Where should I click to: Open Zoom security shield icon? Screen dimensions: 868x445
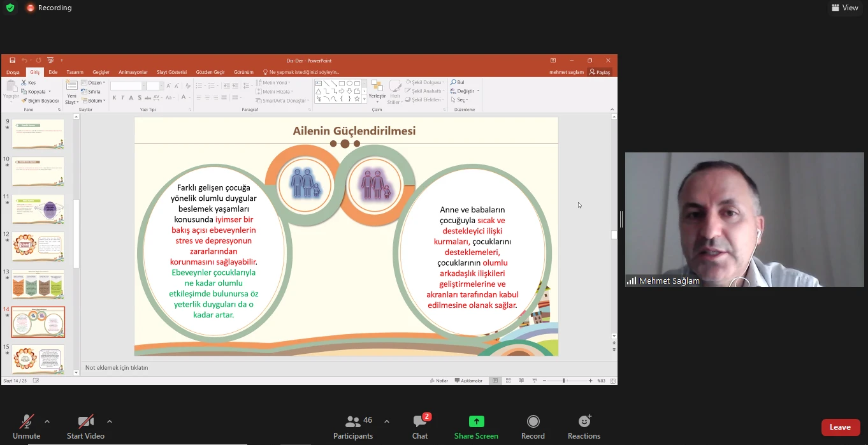click(x=10, y=8)
